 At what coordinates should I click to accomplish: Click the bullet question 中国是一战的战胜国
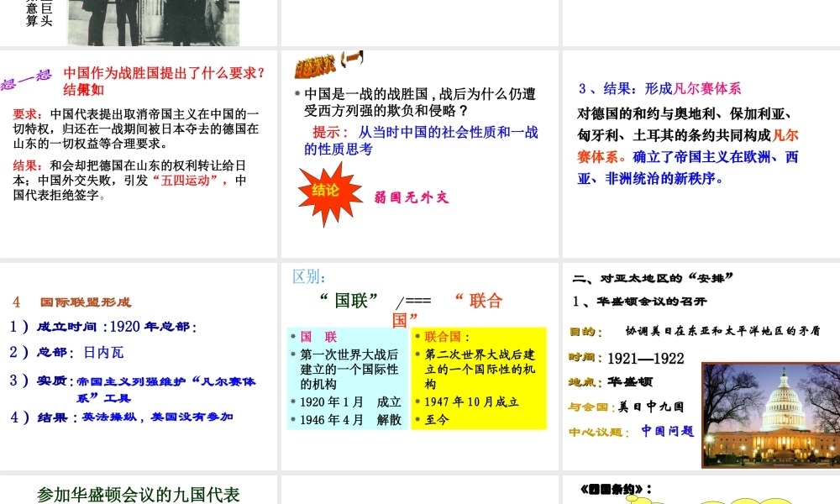click(x=420, y=102)
